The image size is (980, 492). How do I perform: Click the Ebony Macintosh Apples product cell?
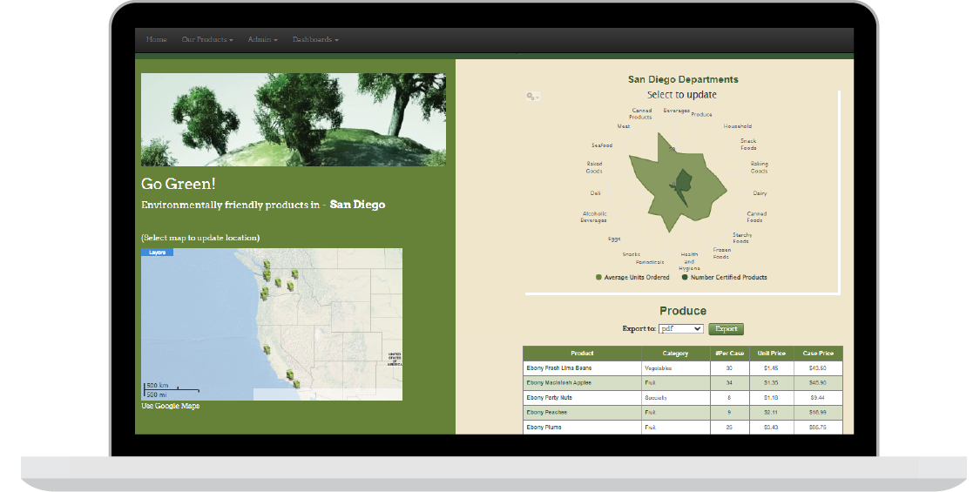coord(582,382)
